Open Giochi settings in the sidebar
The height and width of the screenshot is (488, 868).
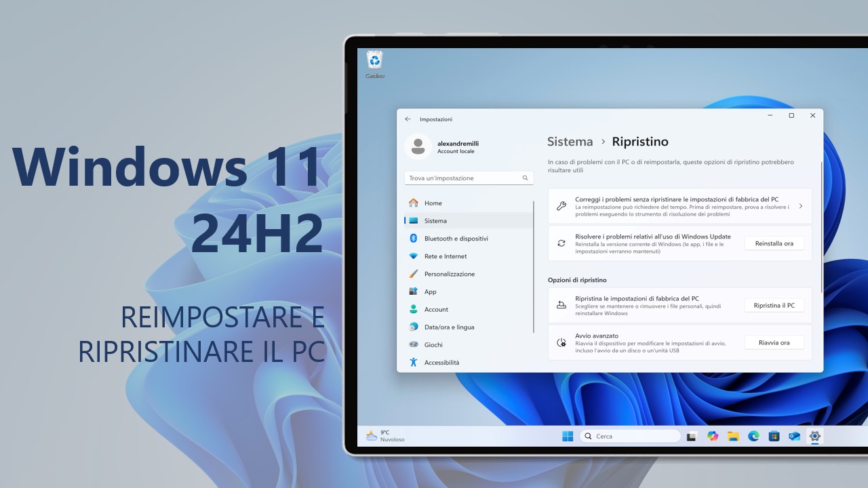pyautogui.click(x=469, y=344)
